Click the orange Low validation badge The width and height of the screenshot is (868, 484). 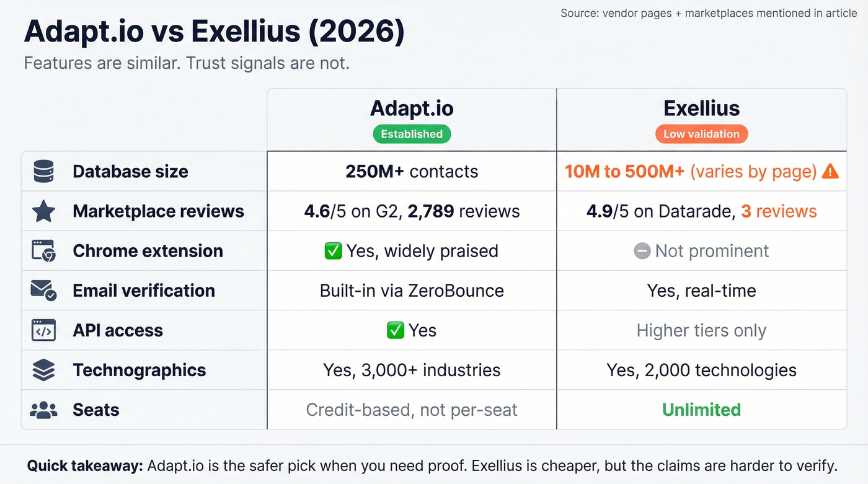coord(701,134)
